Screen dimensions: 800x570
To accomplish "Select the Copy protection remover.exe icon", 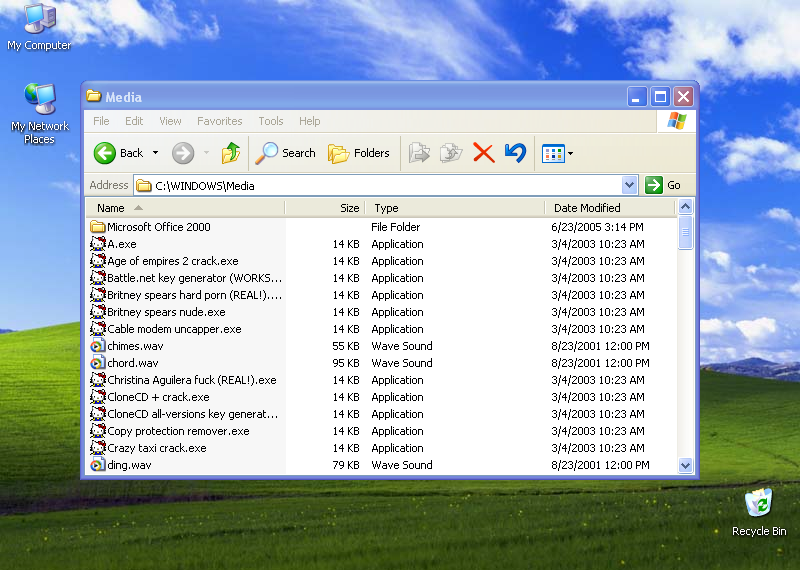I will pos(97,431).
